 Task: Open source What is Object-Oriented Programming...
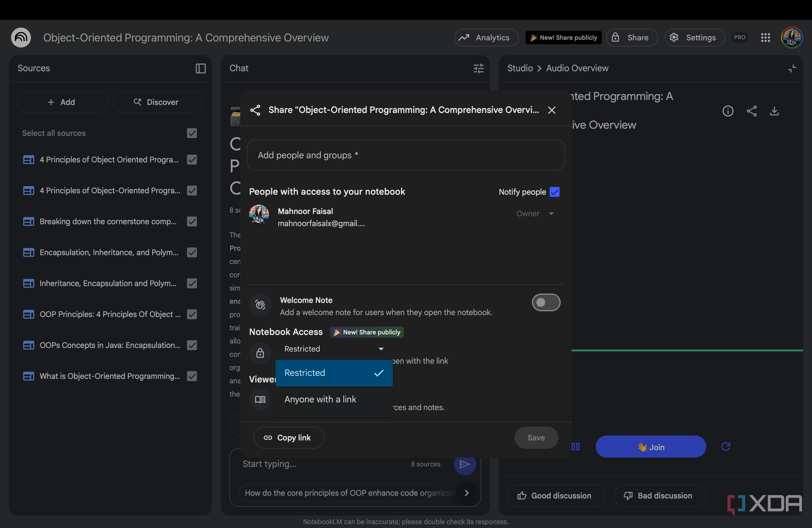click(x=110, y=376)
